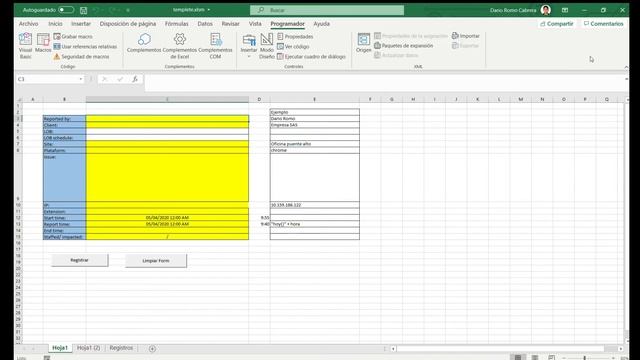640x360 pixels.
Task: Click Ejecutar cuadro de diálogo
Action: coord(311,57)
